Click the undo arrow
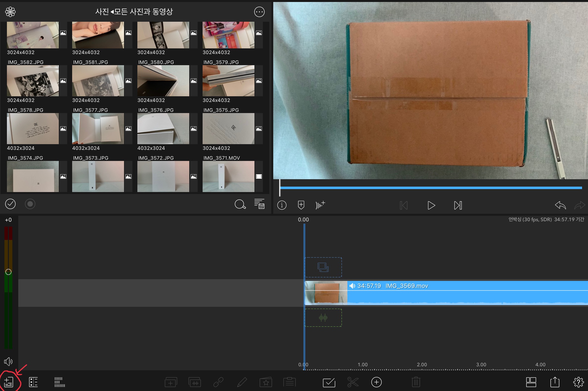This screenshot has width=588, height=391. point(560,205)
